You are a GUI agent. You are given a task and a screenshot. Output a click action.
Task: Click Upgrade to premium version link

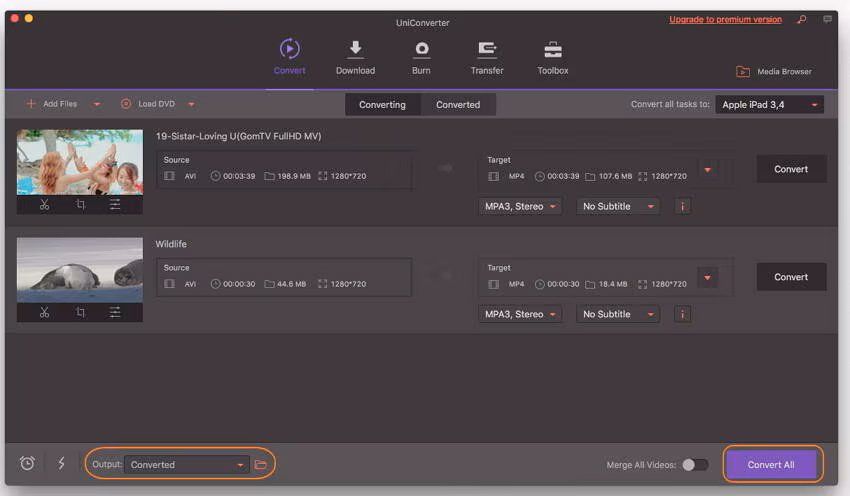click(725, 20)
